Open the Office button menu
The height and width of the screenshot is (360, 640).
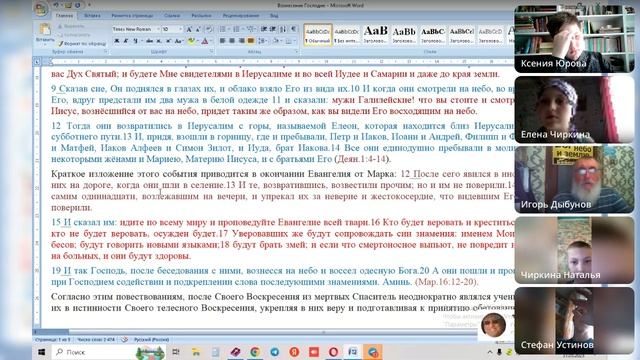click(41, 9)
